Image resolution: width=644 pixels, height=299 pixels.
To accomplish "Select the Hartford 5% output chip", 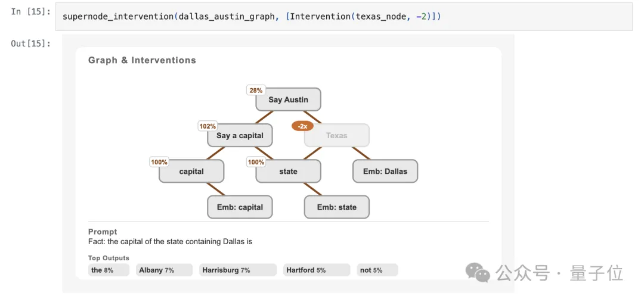I will click(316, 270).
